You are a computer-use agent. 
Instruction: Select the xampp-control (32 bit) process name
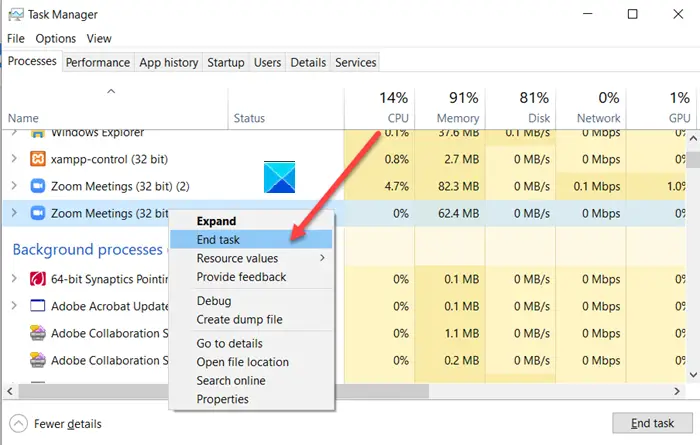click(x=109, y=159)
